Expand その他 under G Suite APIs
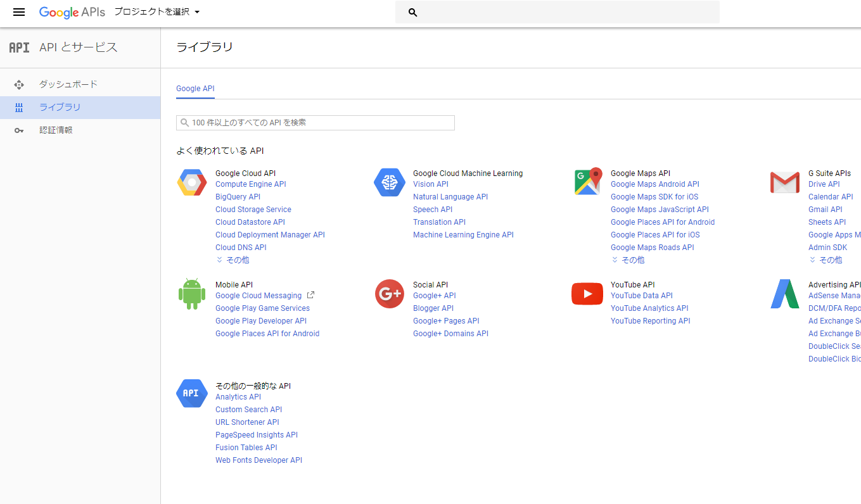 pyautogui.click(x=826, y=260)
